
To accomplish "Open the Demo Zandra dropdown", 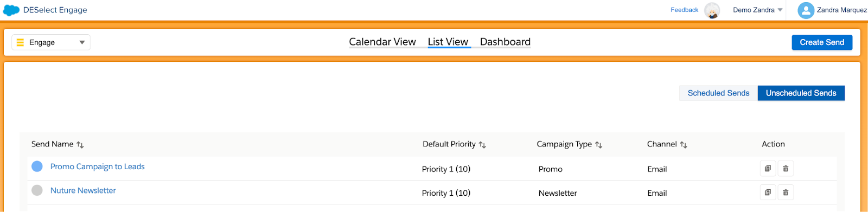I will [x=758, y=10].
